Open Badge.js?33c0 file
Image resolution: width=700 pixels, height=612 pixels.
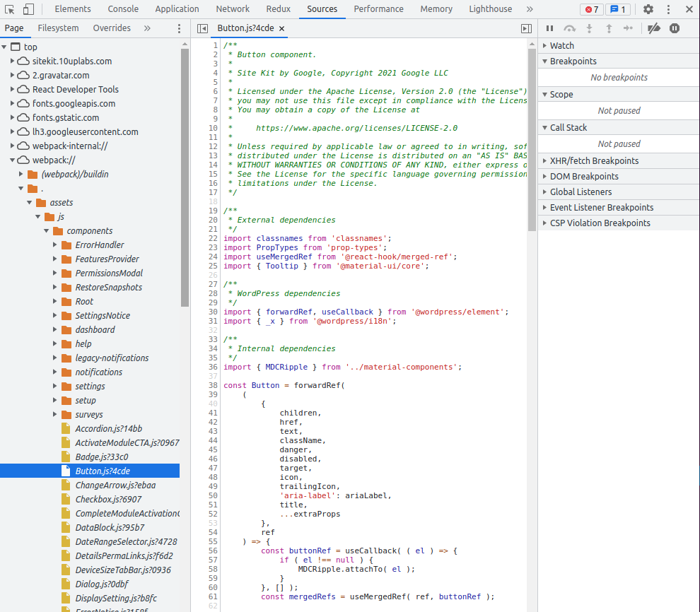click(x=101, y=457)
